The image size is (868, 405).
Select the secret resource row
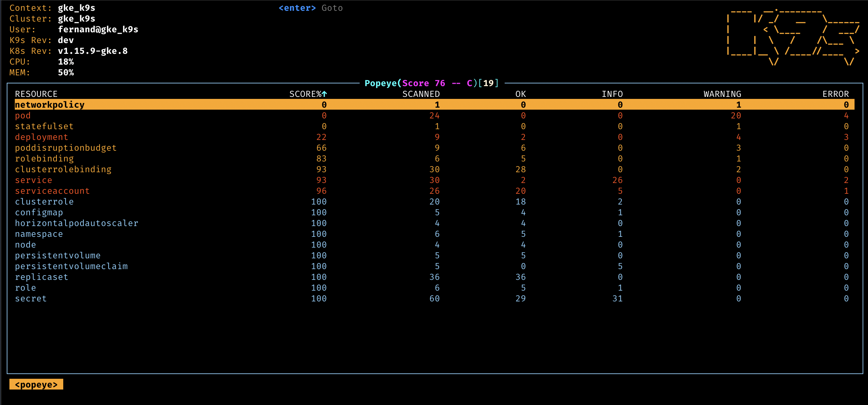coord(31,298)
